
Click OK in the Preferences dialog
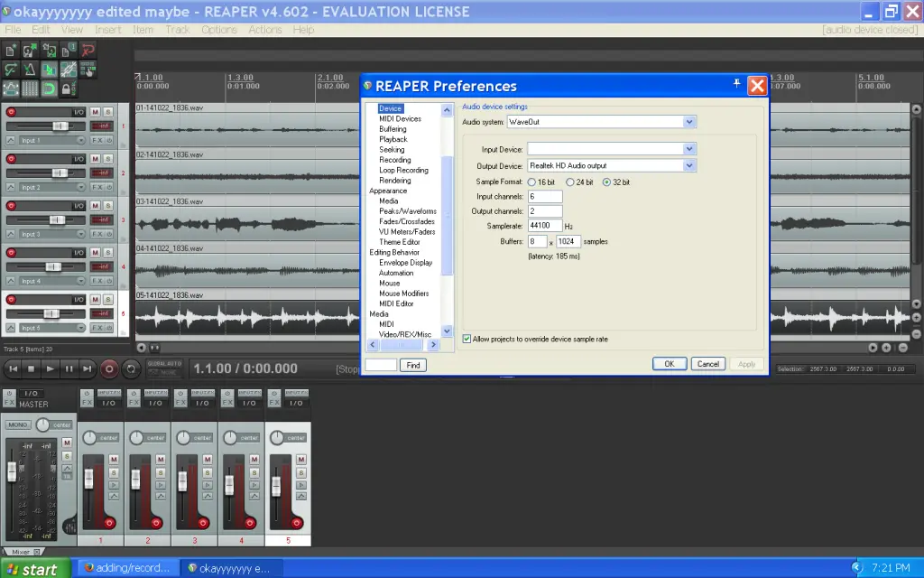pyautogui.click(x=669, y=364)
